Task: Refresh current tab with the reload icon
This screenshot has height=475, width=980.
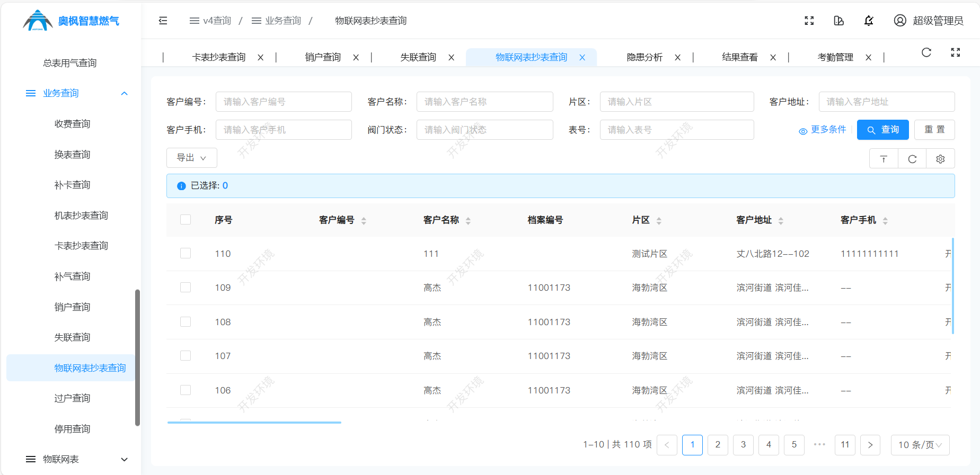Action: [x=926, y=52]
